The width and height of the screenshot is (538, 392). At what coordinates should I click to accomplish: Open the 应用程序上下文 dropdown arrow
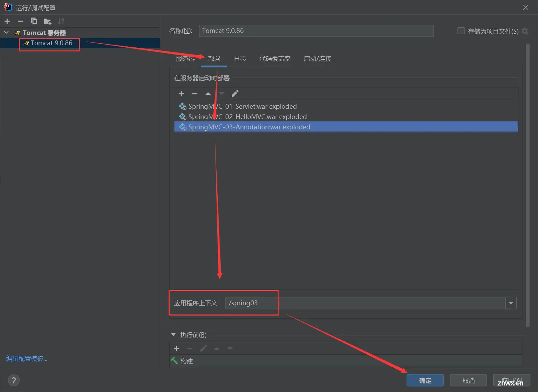point(511,303)
